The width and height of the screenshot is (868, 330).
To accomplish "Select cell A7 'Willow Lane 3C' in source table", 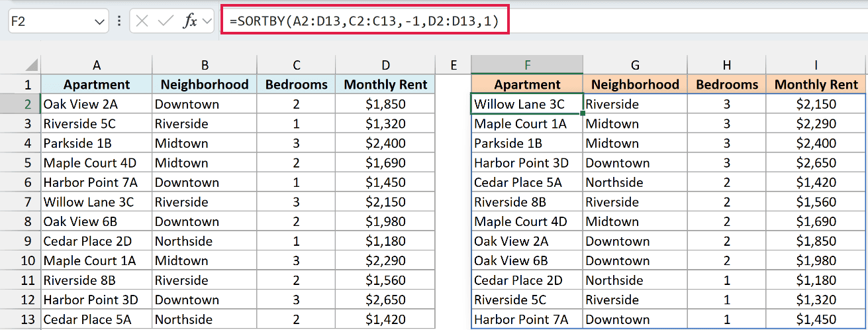I will tap(97, 202).
